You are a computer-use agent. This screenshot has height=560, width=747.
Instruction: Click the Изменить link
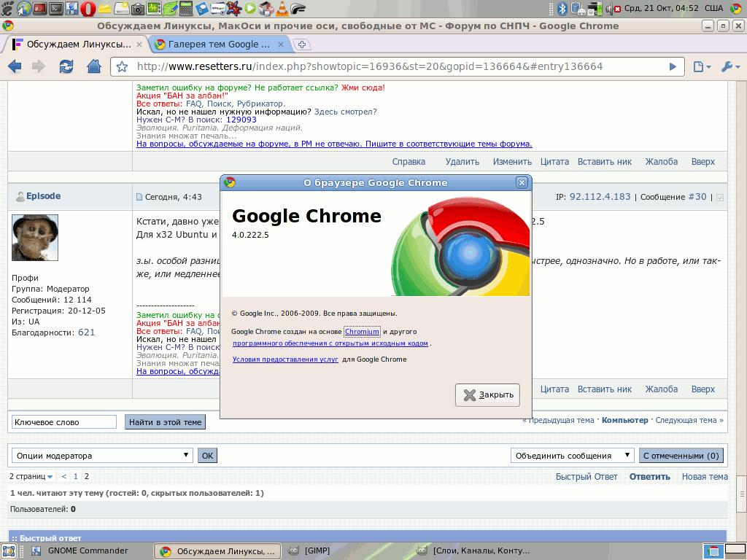512,162
